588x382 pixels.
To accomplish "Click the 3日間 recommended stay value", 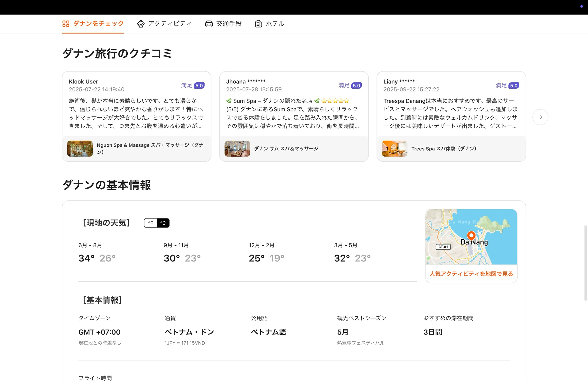I will [x=433, y=332].
